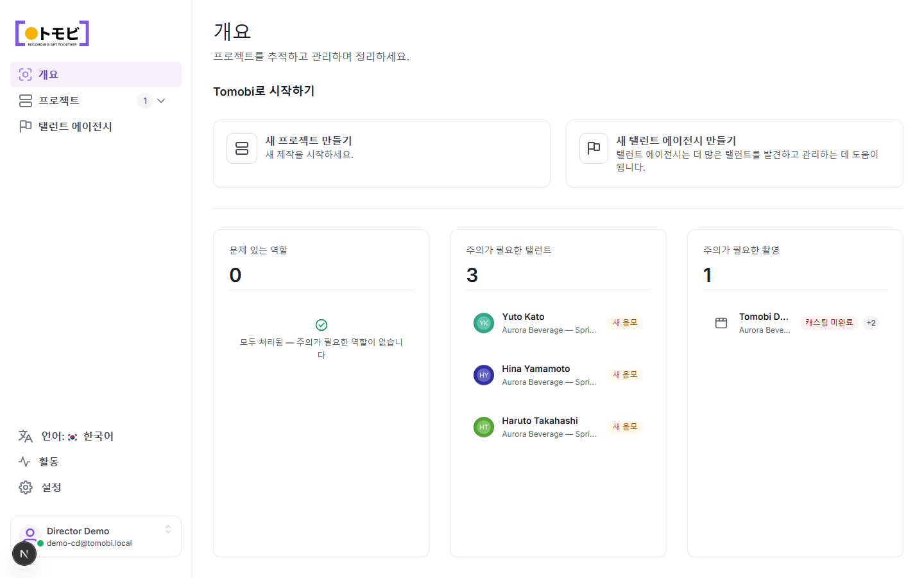Click the YK avatar for Yuto Kato
The height and width of the screenshot is (578, 924).
click(x=484, y=323)
